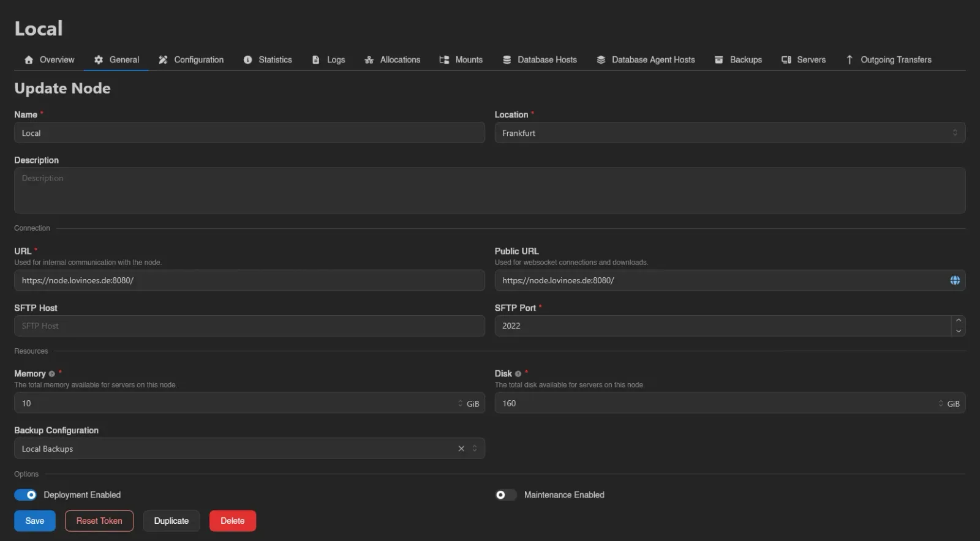This screenshot has width=980, height=541.
Task: Go to the Allocations tab
Action: click(x=393, y=60)
